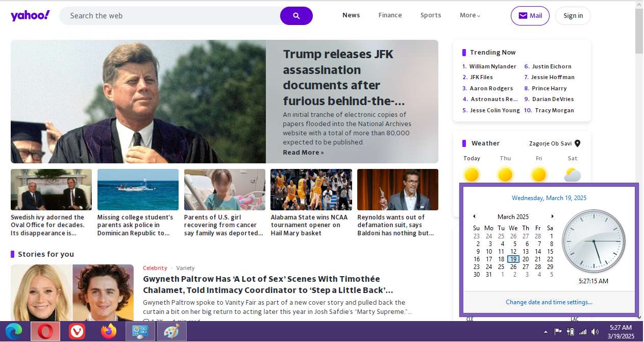The image size is (644, 342).
Task: Click the sunny icon for Fri
Action: 539,175
